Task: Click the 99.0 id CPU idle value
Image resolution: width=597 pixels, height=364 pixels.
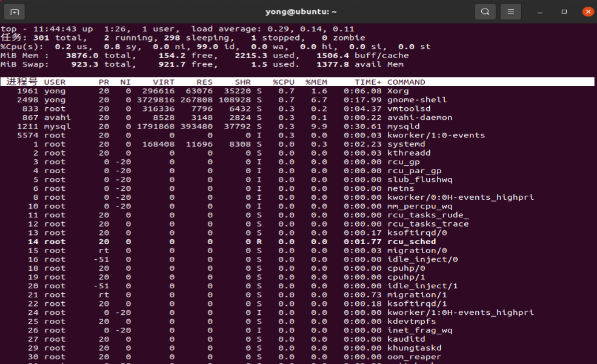Action: coord(207,47)
